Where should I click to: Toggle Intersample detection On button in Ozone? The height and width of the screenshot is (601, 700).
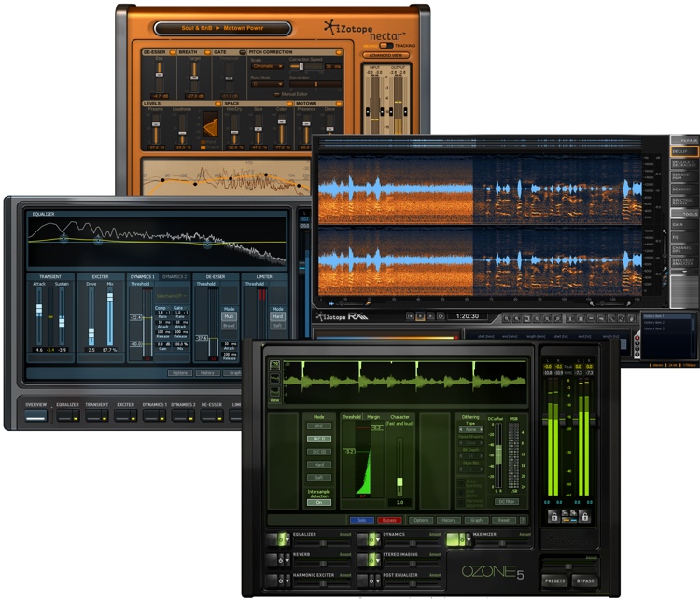click(x=319, y=502)
